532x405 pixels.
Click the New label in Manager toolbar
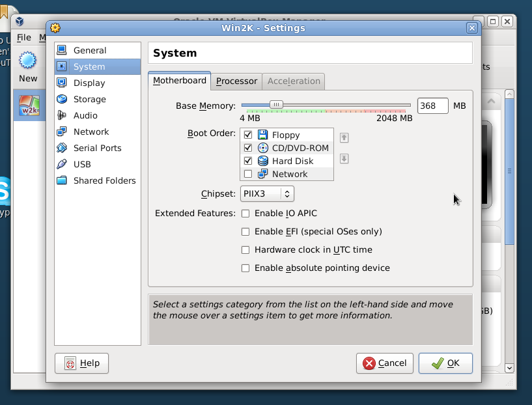point(28,78)
